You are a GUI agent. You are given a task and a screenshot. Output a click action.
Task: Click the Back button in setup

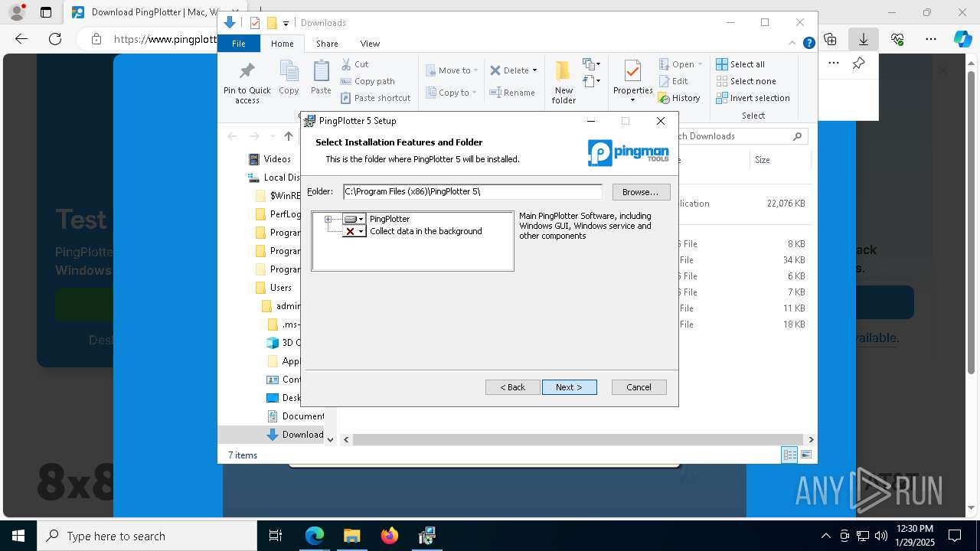513,387
